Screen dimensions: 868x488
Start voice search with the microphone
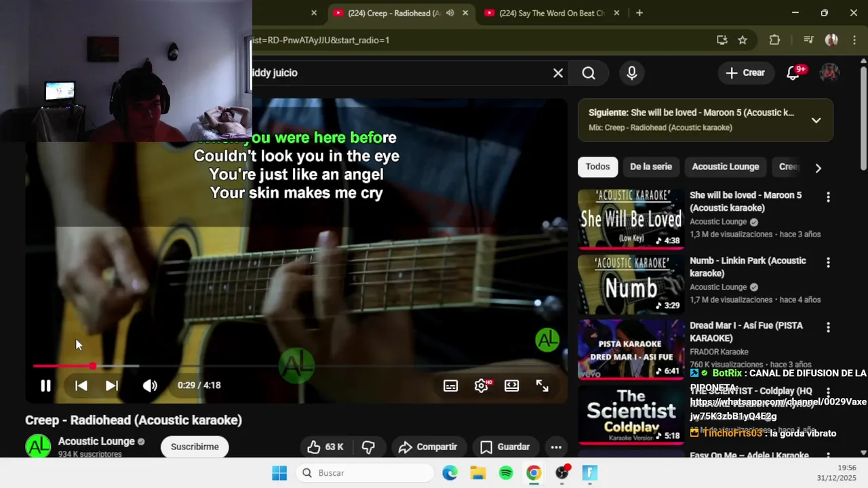coord(632,73)
